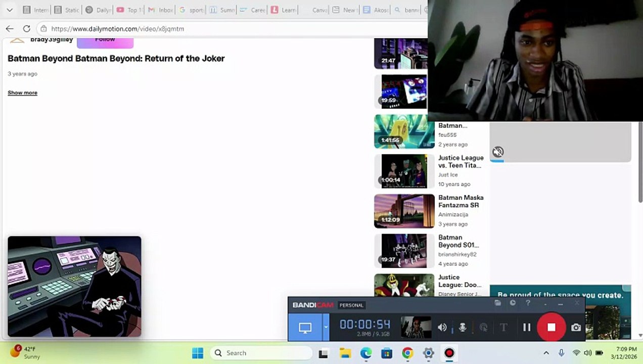Follow the video uploader
Viewport: 643px width, 364px height.
click(105, 41)
